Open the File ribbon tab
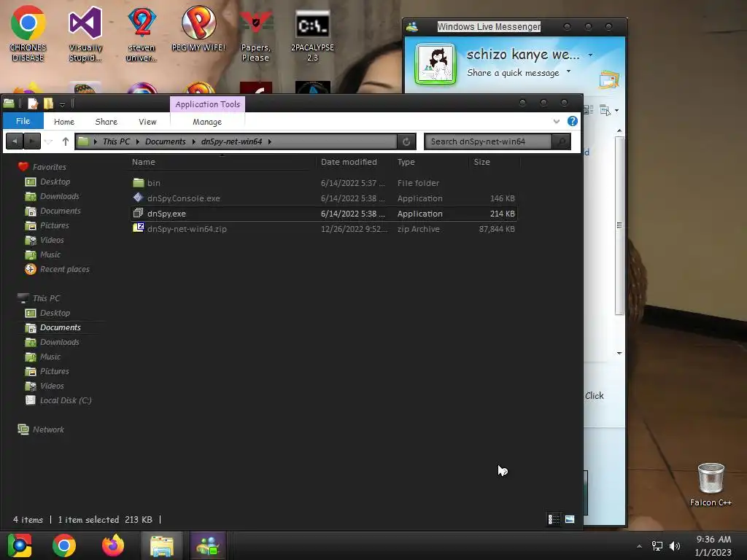Screen dimensions: 747x560 tap(23, 121)
